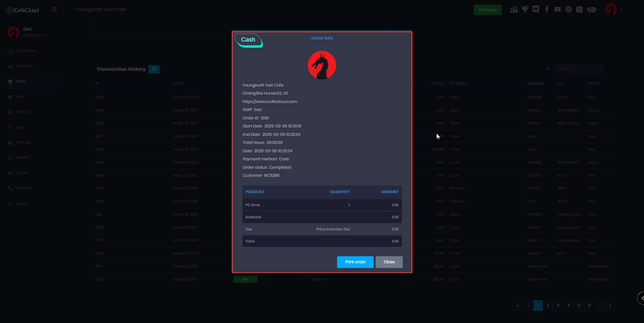Screen dimensions: 644x323
Task: Open the YouTube icon in the top bar
Action: [557, 9]
